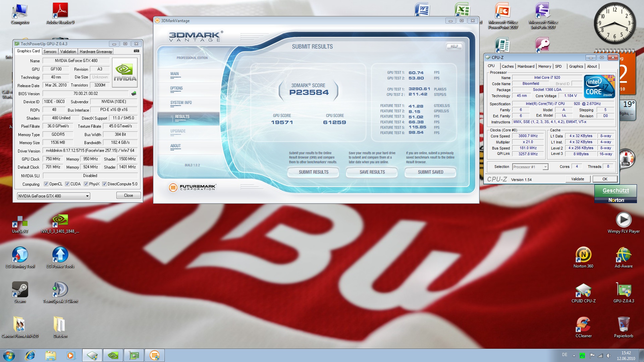Toggle the OpenCL checkbox in GPU-Z
Image resolution: width=644 pixels, height=362 pixels.
[46, 184]
